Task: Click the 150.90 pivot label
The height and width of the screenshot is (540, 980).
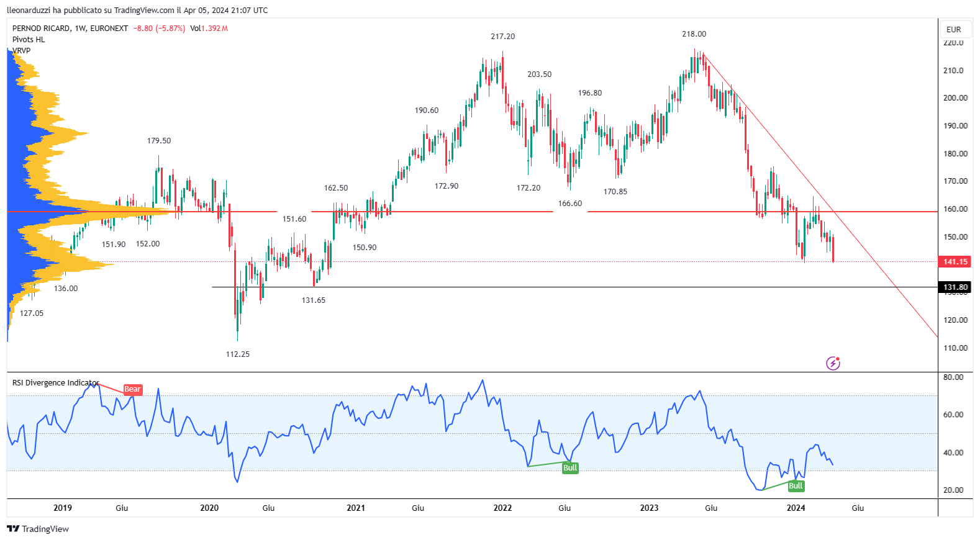Action: [x=364, y=248]
